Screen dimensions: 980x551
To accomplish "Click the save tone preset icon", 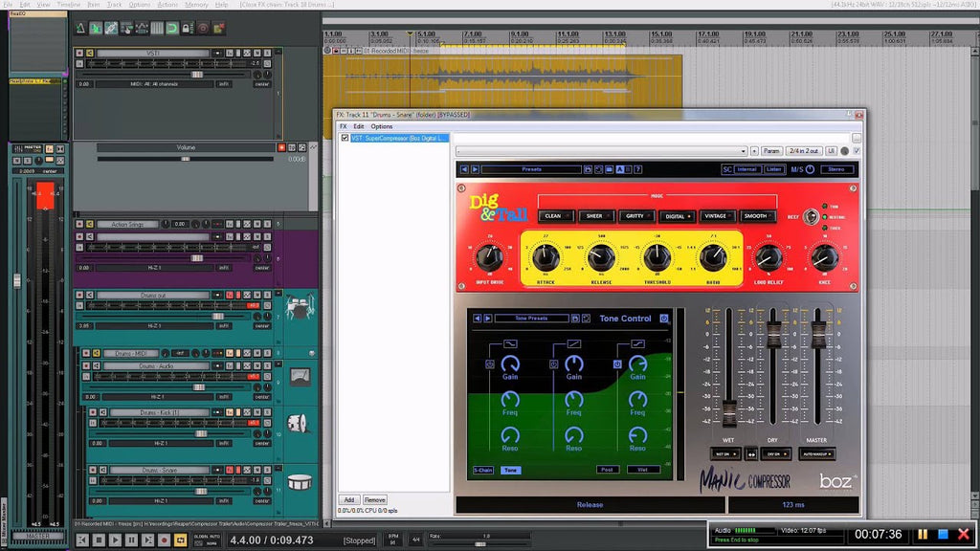I will [575, 319].
